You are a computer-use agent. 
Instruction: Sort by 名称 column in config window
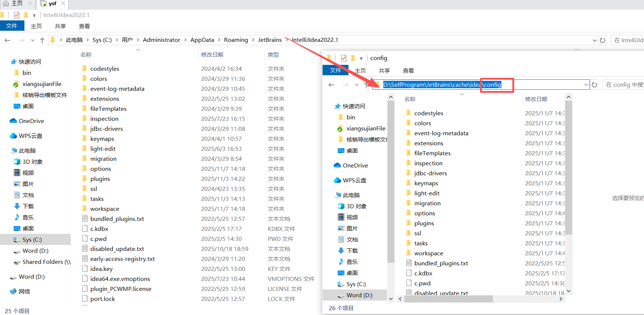point(410,99)
